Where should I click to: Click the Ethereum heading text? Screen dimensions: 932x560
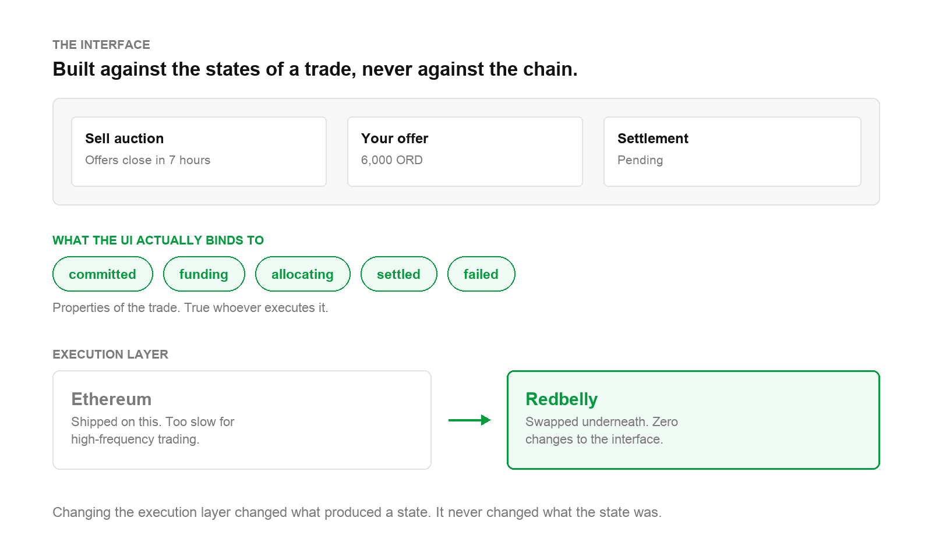111,399
